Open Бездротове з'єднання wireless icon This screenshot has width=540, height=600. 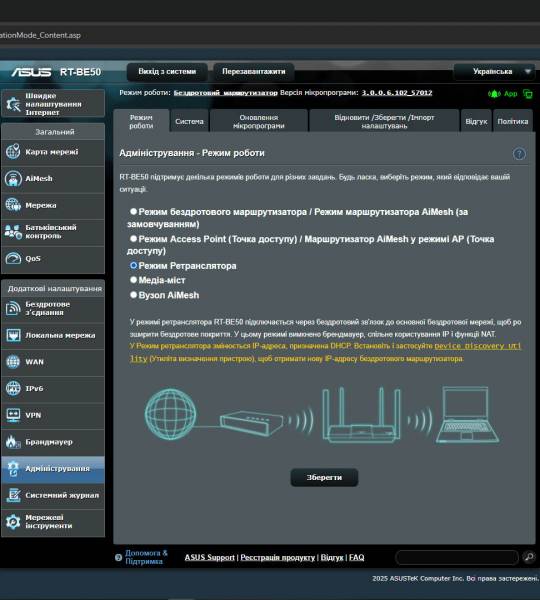click(13, 308)
